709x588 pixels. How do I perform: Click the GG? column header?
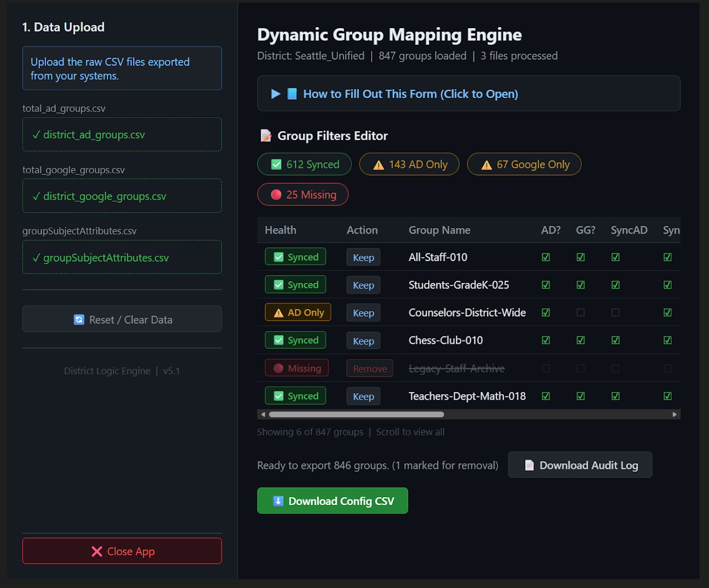(x=585, y=230)
